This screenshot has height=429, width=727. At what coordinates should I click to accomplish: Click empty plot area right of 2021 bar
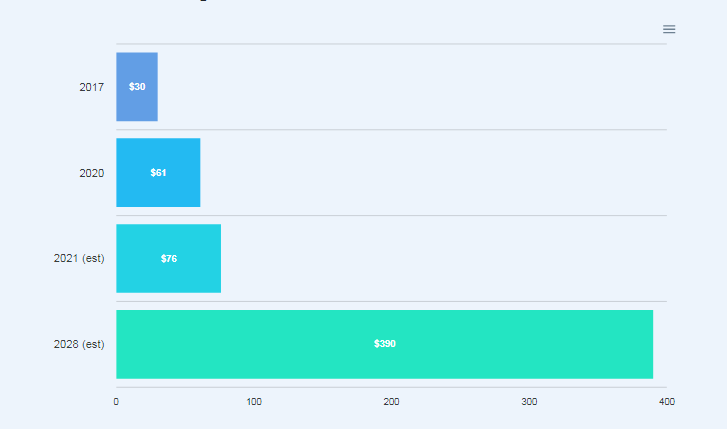pos(444,258)
